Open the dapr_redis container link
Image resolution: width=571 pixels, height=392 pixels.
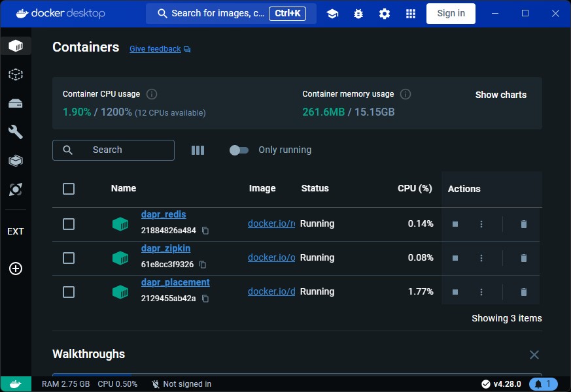coord(164,214)
